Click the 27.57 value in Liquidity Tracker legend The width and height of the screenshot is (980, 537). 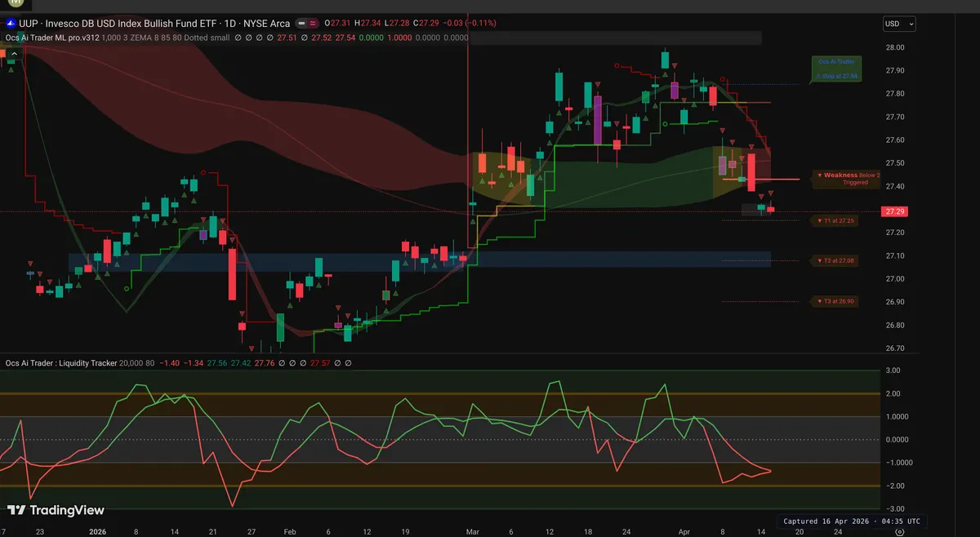(x=319, y=362)
